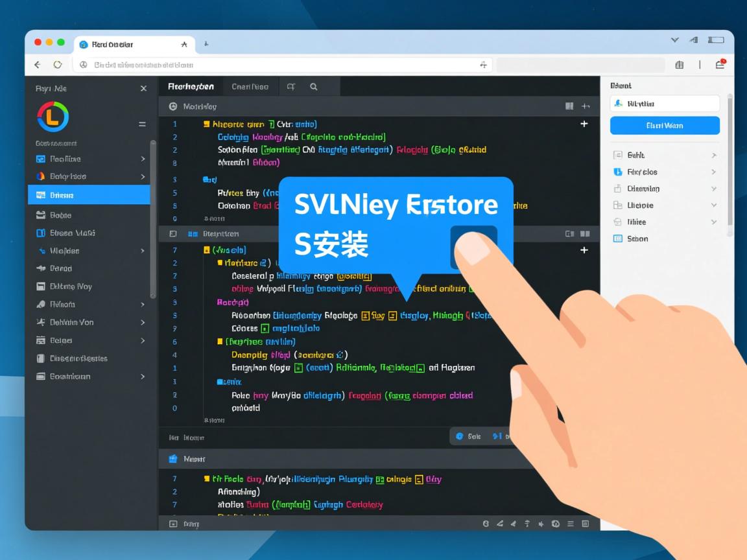
Task: Click the grid icon at right end of status bar
Action: tap(586, 524)
